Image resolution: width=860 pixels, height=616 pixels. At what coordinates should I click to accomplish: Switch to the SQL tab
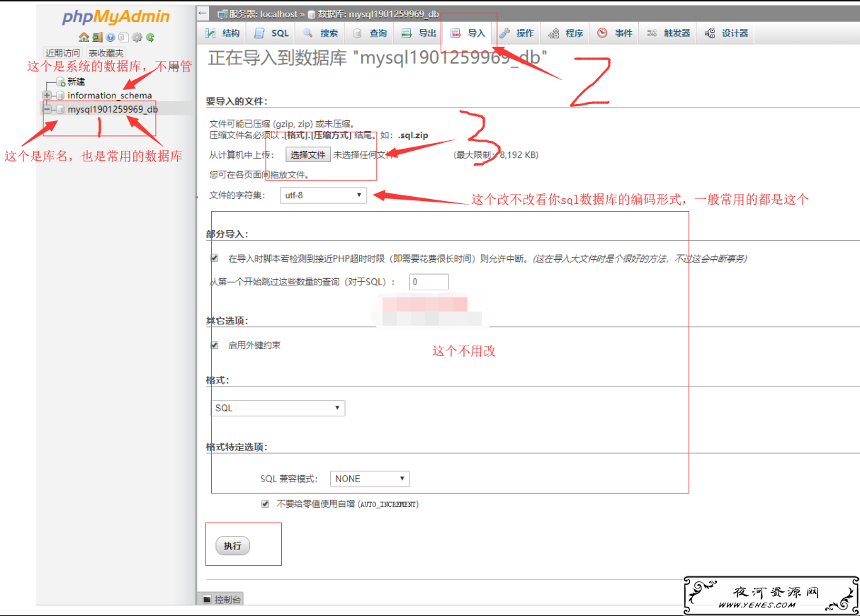pos(271,33)
